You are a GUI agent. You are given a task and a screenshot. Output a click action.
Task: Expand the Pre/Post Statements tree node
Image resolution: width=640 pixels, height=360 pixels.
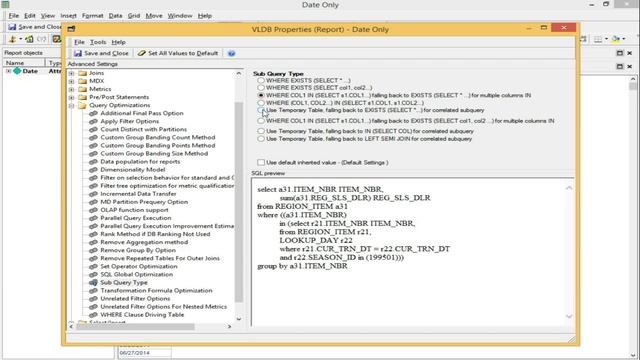click(71, 98)
